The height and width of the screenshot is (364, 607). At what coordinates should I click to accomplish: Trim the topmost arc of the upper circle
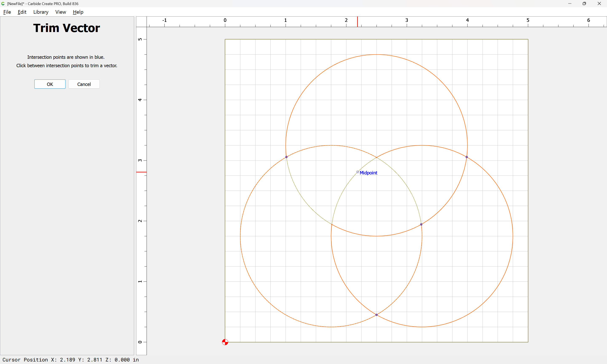click(x=377, y=55)
